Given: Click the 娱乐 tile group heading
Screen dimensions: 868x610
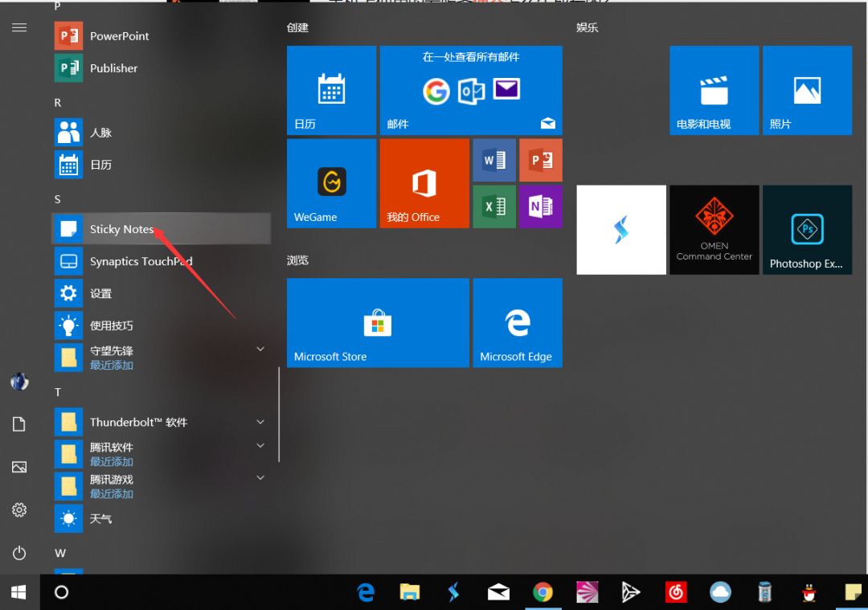Looking at the screenshot, I should [588, 27].
